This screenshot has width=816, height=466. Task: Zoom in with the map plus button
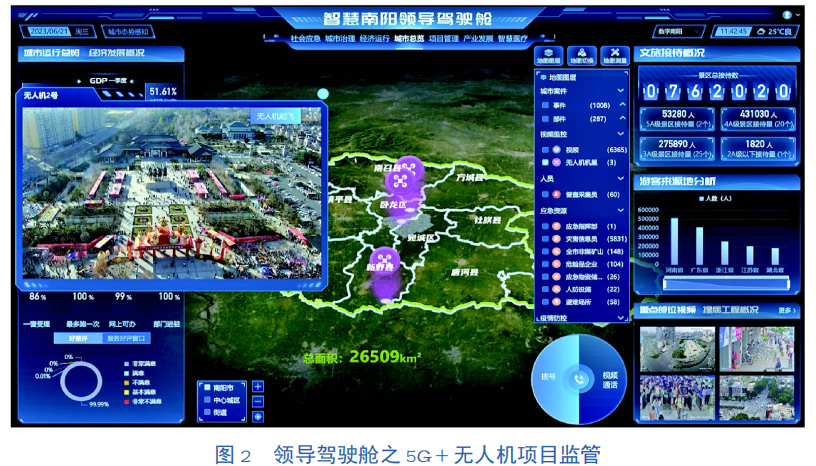258,386
